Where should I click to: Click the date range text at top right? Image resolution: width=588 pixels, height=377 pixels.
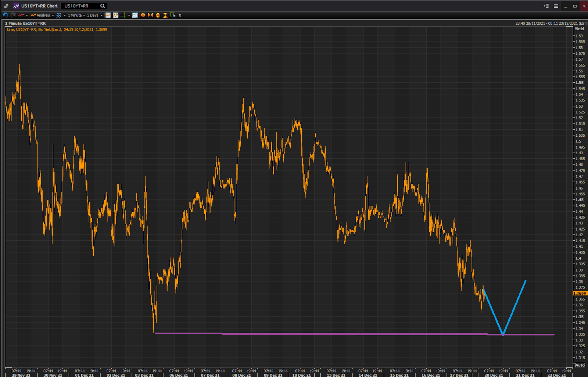[551, 24]
